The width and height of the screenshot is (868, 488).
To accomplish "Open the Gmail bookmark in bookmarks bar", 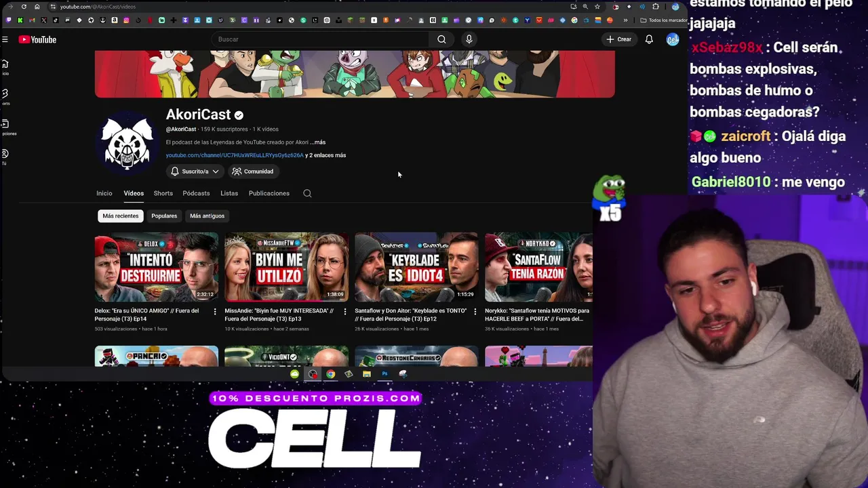I will point(32,20).
